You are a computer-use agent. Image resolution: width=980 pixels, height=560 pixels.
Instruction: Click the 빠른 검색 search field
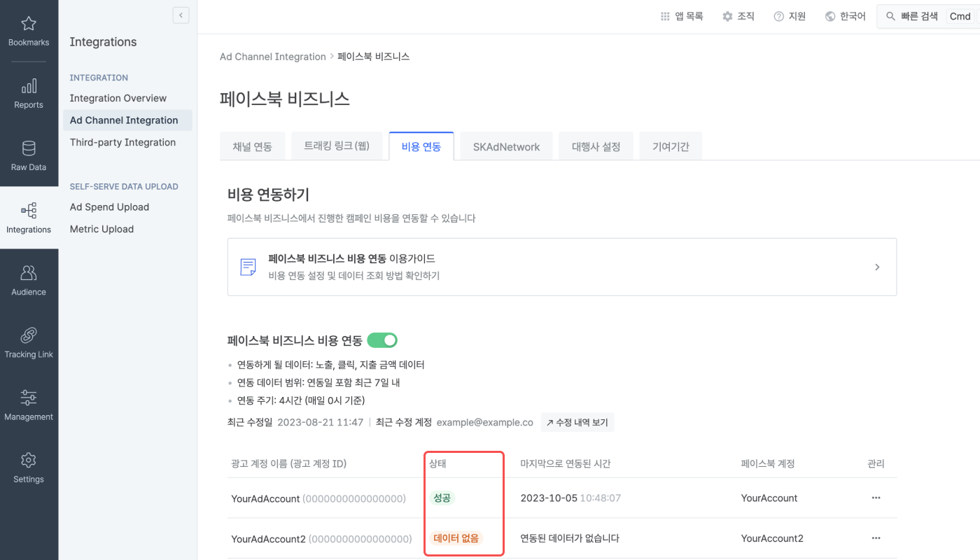928,16
